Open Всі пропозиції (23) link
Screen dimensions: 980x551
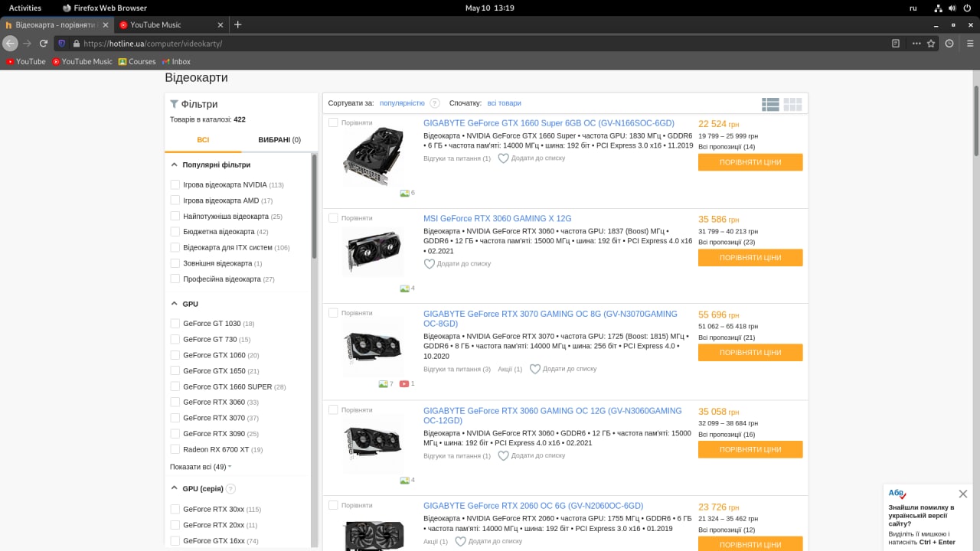point(727,242)
